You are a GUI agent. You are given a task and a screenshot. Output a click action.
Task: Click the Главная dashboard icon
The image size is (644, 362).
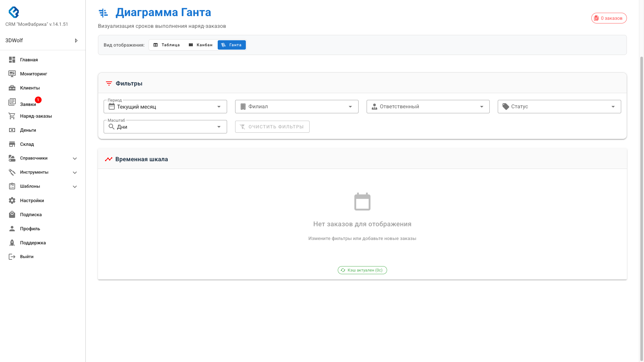click(12, 60)
